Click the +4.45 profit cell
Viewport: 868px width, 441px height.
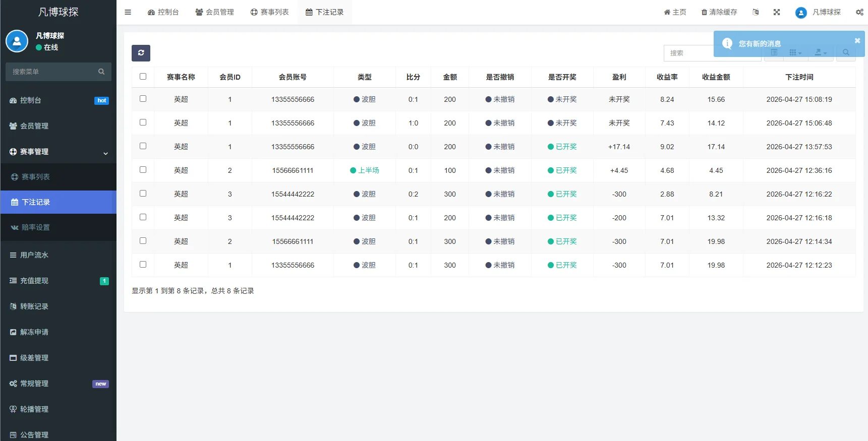point(619,170)
